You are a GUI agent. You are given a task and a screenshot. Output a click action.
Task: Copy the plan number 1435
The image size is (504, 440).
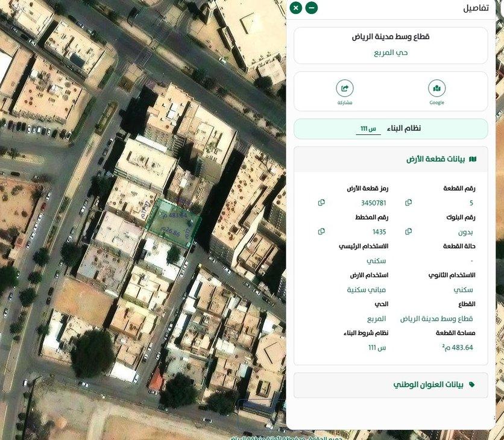321,231
